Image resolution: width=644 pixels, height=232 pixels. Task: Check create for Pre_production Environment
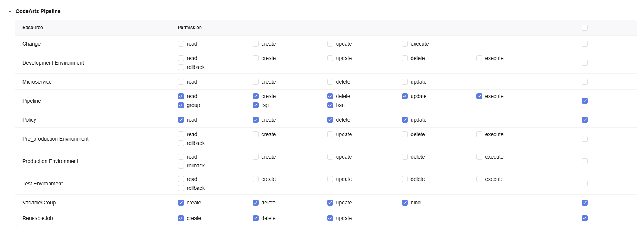pyautogui.click(x=256, y=134)
